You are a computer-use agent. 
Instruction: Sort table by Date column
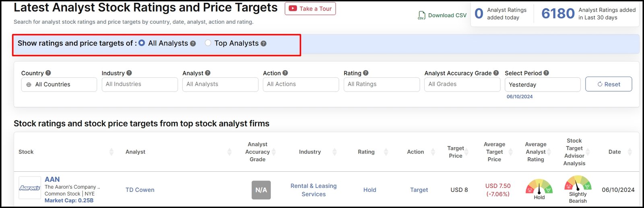[630, 152]
